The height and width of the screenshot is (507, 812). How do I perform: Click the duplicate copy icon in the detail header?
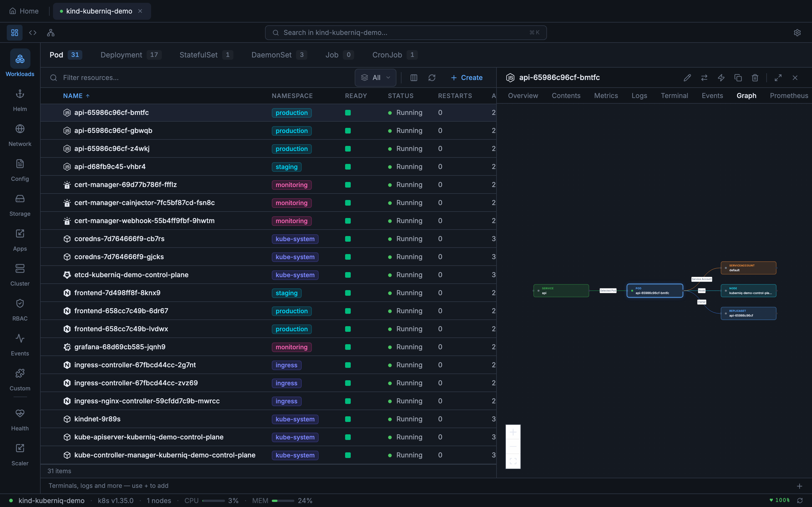pyautogui.click(x=738, y=78)
